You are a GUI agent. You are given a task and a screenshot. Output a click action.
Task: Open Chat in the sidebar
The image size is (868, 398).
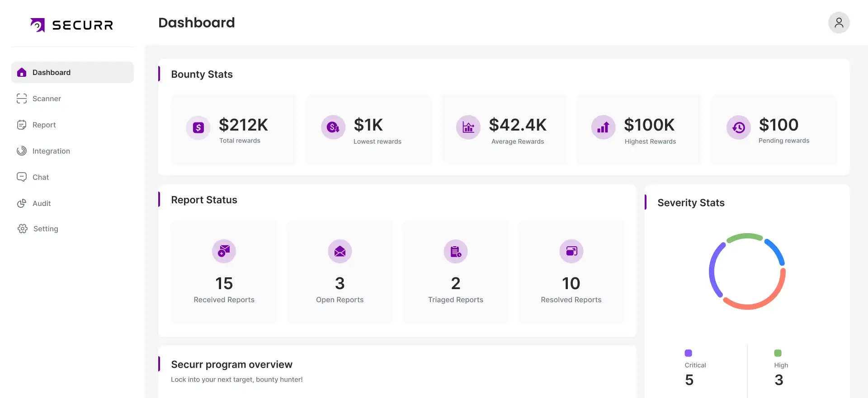tap(40, 177)
